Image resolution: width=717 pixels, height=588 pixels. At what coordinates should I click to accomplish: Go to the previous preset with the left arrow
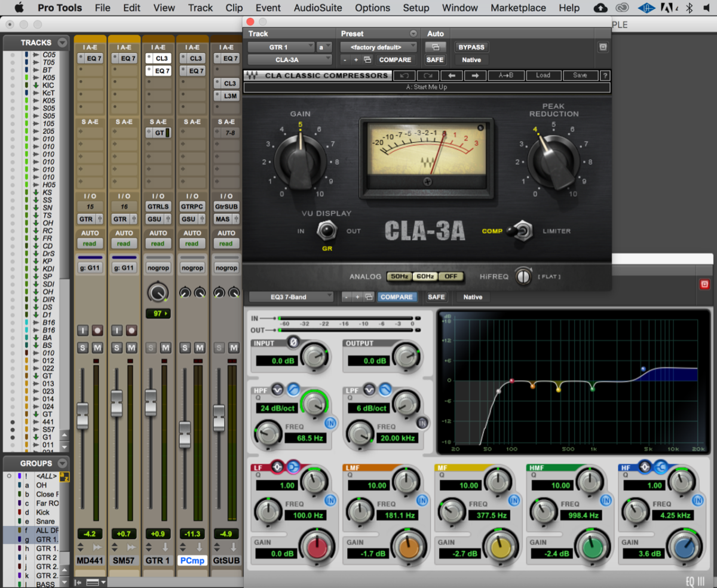click(452, 75)
